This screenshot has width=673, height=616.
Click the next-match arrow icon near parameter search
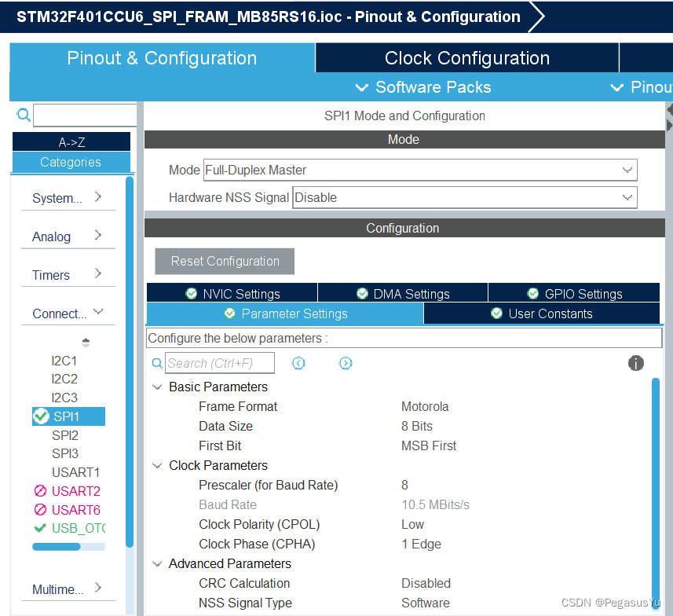click(x=346, y=363)
